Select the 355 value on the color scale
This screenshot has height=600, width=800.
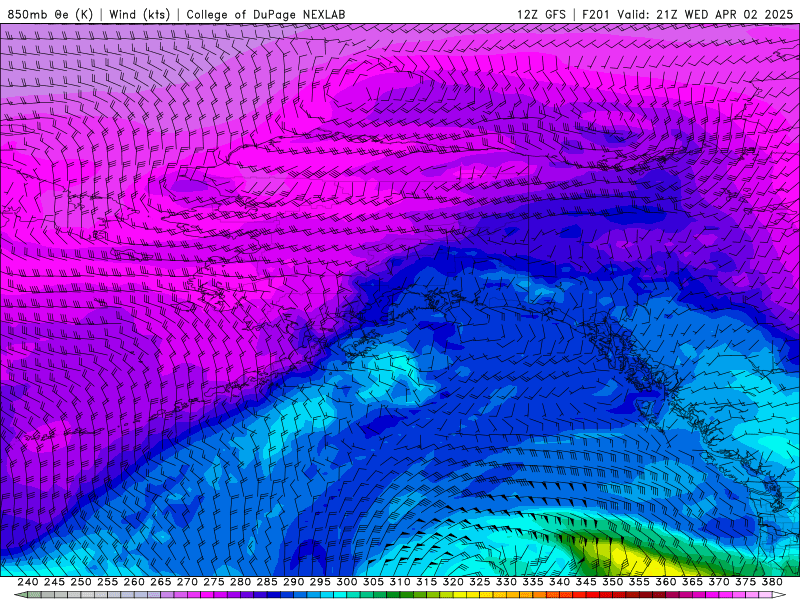(639, 582)
